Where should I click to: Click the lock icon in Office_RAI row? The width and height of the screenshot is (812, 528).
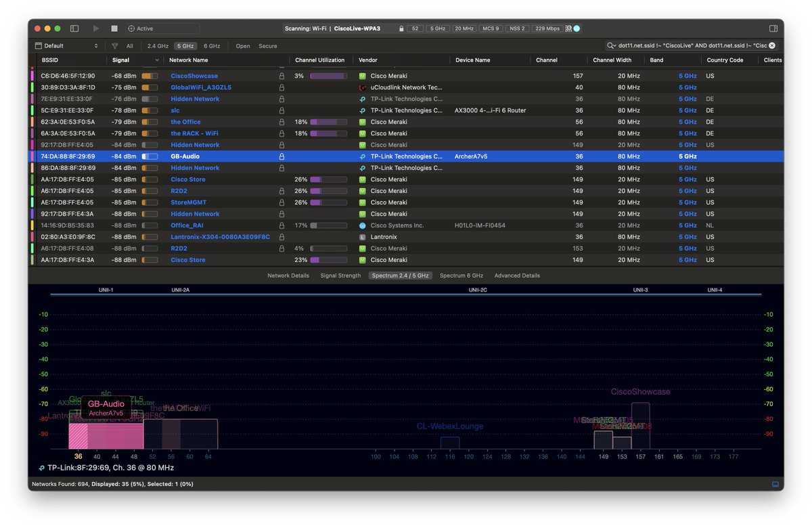click(281, 225)
